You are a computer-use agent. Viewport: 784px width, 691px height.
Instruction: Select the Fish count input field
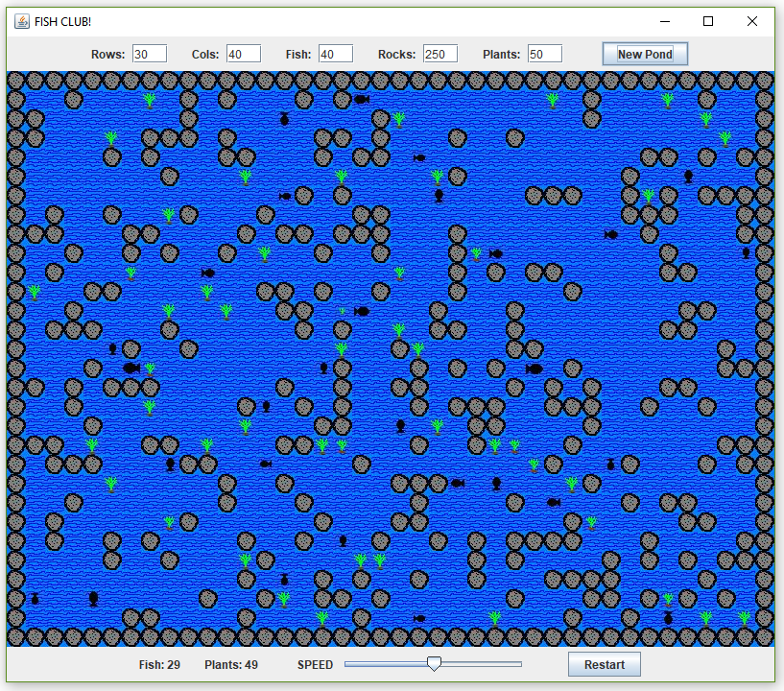335,54
